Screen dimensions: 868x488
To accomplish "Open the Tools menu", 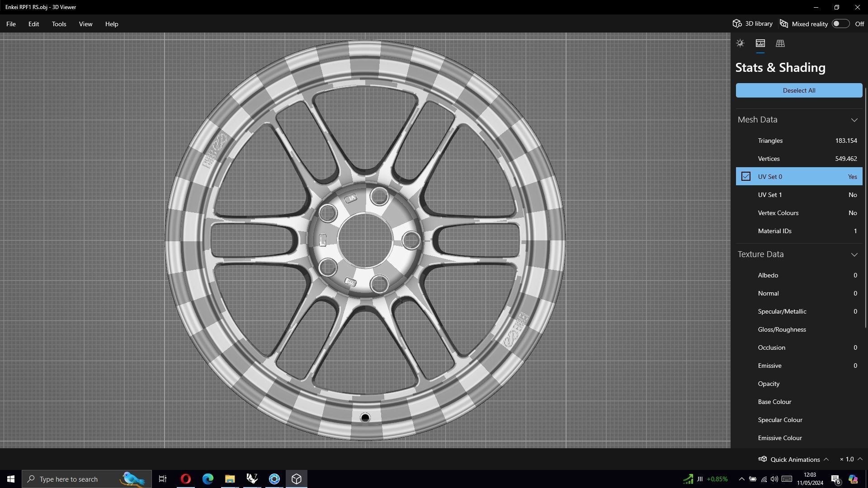I will (59, 24).
